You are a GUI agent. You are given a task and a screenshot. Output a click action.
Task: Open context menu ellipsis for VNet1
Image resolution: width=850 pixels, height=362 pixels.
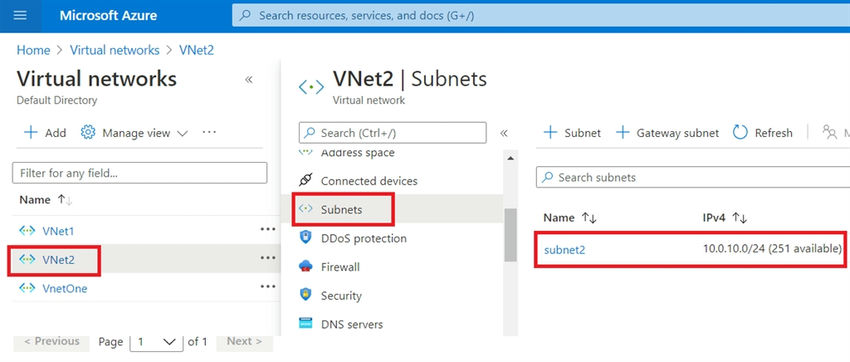point(268,229)
